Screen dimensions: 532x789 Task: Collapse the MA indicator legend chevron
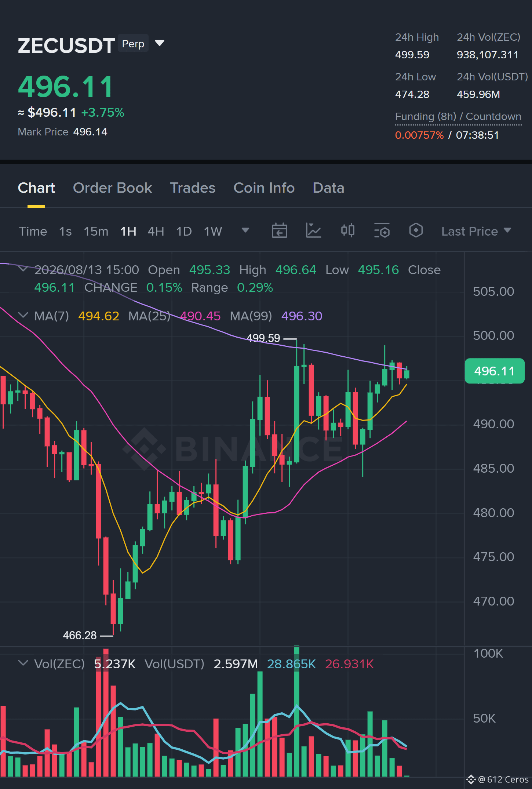(23, 315)
